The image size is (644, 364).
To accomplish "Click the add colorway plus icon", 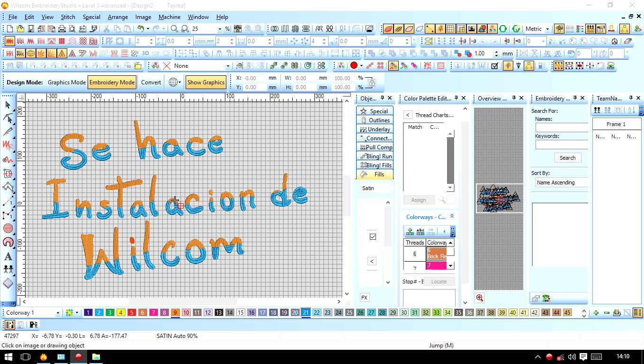I will tap(410, 232).
